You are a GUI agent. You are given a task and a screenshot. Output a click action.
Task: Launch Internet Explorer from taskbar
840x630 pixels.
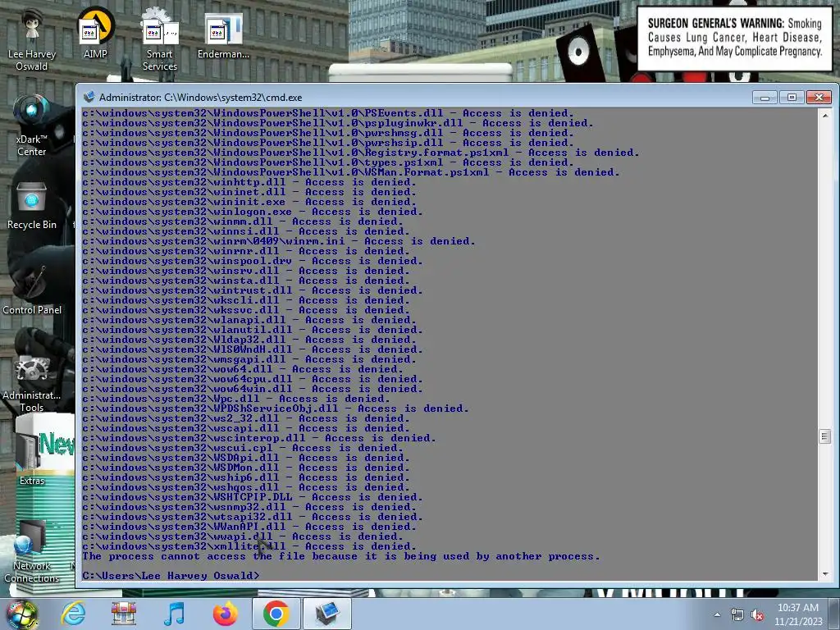(x=73, y=614)
